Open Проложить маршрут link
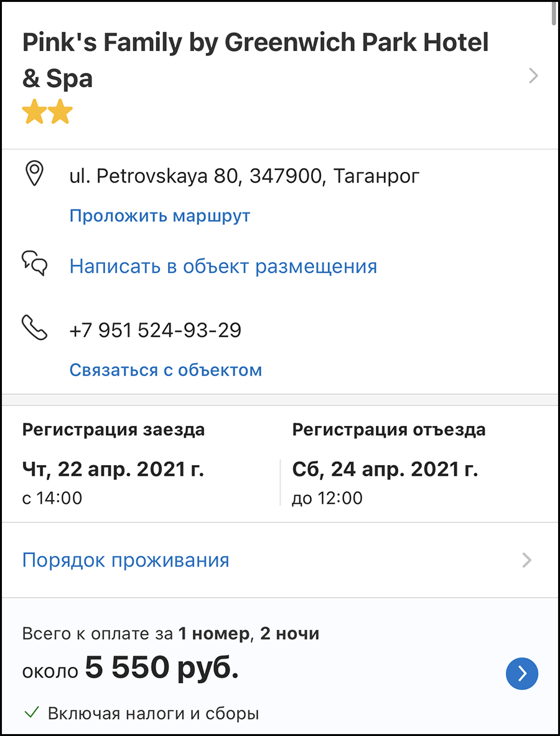The image size is (560, 736). (160, 216)
